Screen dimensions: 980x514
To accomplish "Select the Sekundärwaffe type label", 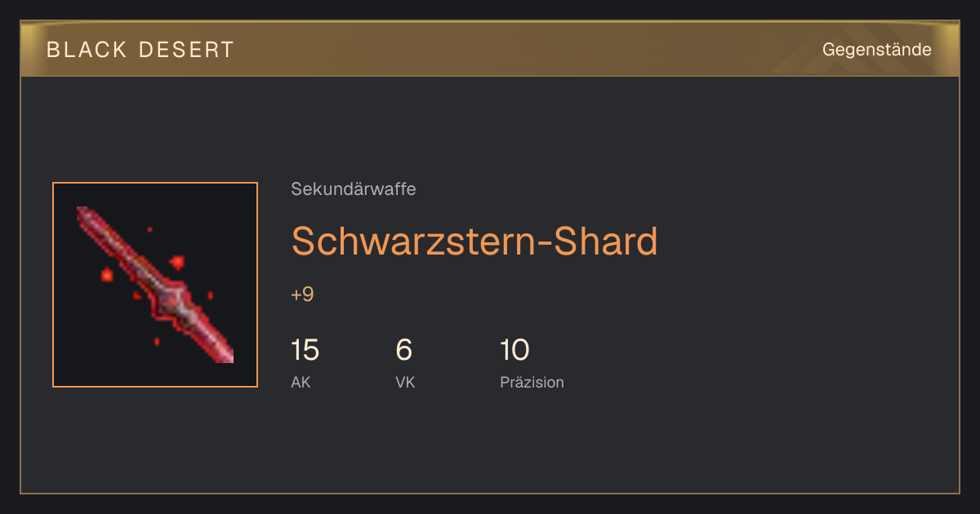I will 354,189.
